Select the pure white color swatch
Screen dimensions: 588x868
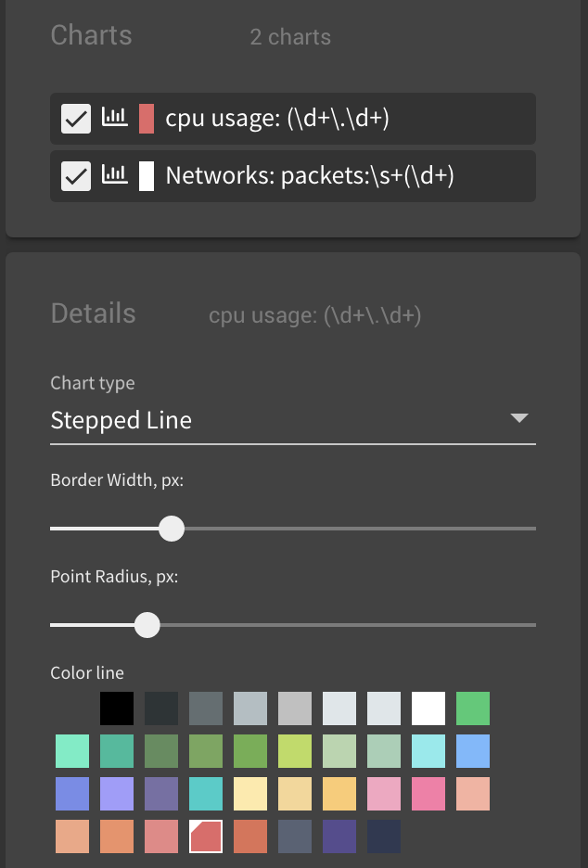point(428,708)
